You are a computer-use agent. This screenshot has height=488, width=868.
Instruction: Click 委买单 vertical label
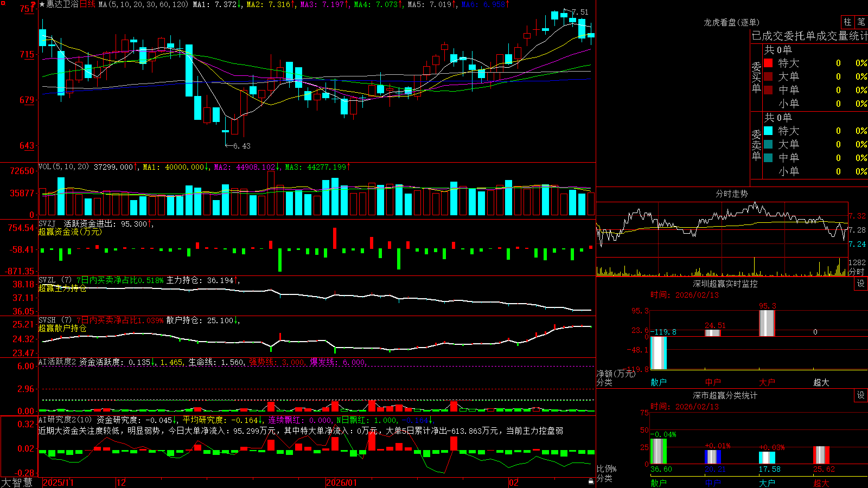pyautogui.click(x=756, y=78)
